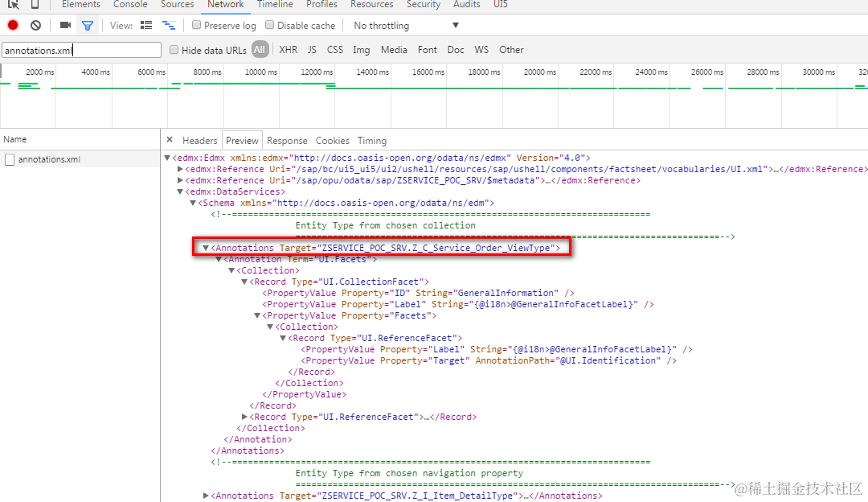Show the request Response tab
This screenshot has width=868, height=502.
pyautogui.click(x=287, y=141)
